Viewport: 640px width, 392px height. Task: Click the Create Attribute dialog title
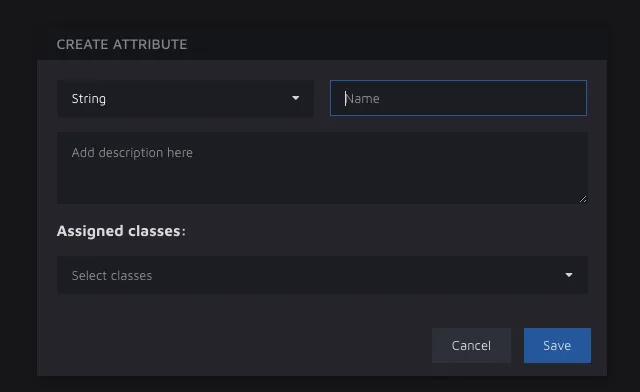pos(122,44)
